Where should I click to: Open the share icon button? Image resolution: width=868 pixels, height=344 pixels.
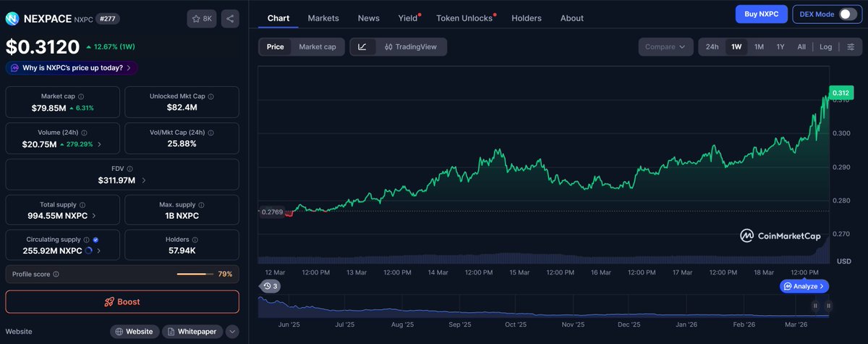pyautogui.click(x=229, y=19)
